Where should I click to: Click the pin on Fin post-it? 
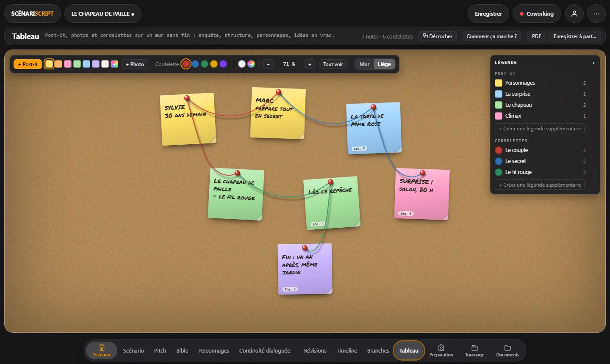[305, 248]
